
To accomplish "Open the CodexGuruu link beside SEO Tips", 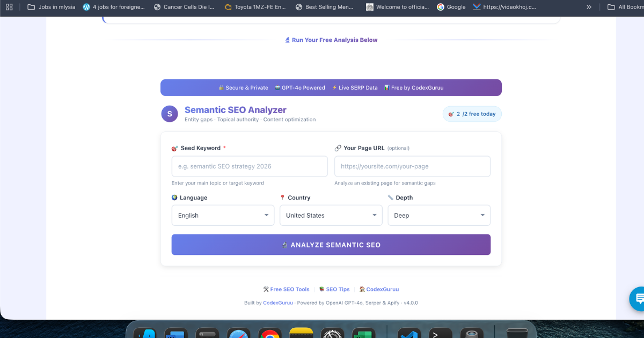I will [379, 289].
